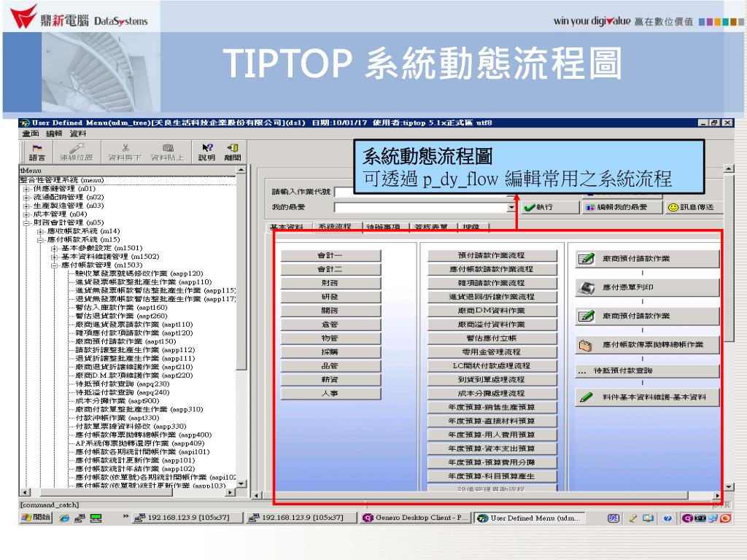Open 我的最愛 dropdown arrow
This screenshot has height=560, width=747.
coord(511,207)
